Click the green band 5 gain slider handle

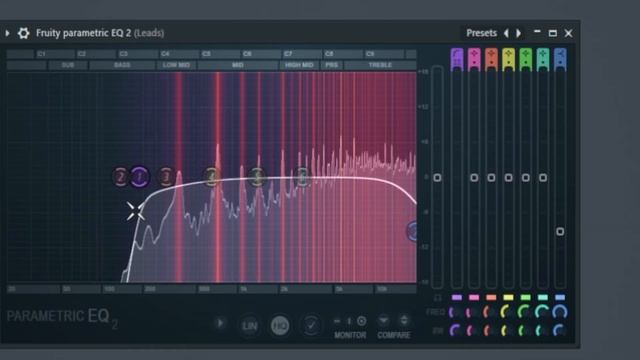click(526, 178)
